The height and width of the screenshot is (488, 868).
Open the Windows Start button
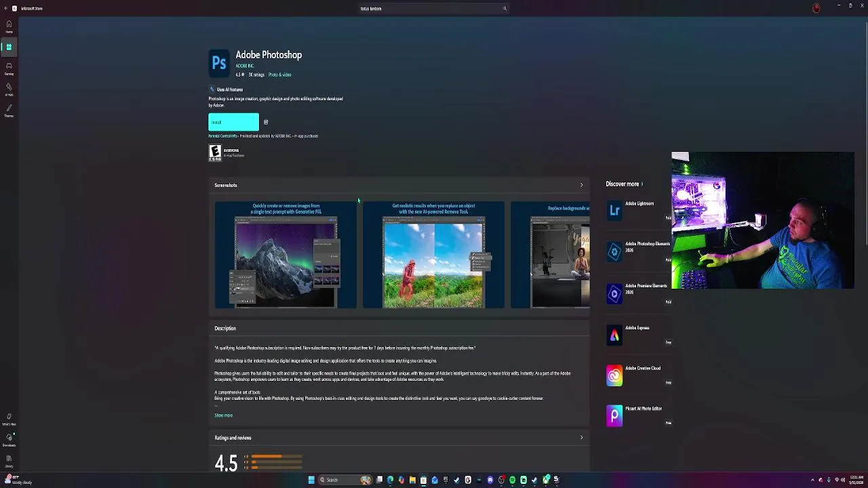311,480
